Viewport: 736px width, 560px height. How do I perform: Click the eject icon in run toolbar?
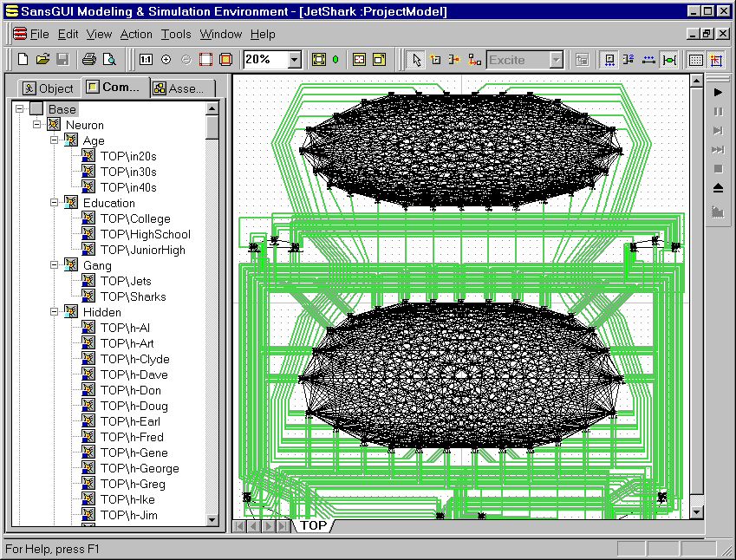point(718,188)
